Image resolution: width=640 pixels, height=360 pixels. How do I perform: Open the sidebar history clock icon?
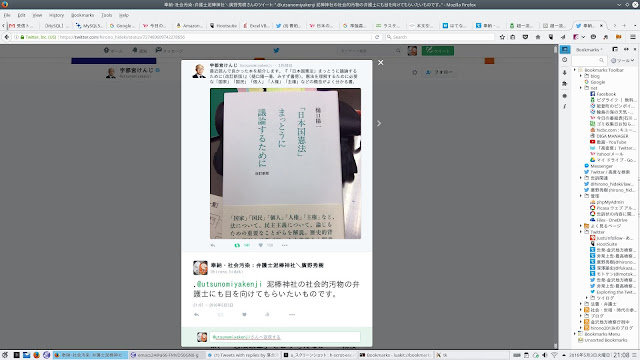pos(564,60)
